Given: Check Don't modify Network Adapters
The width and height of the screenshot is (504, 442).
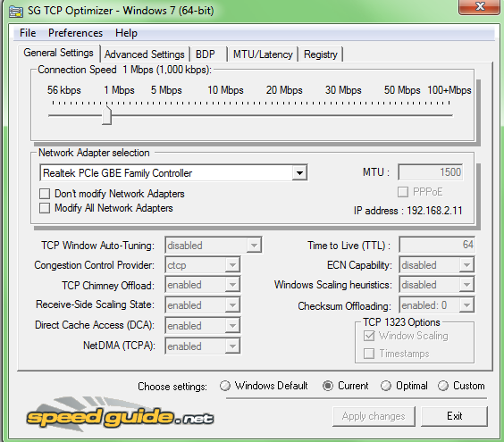Looking at the screenshot, I should point(45,194).
